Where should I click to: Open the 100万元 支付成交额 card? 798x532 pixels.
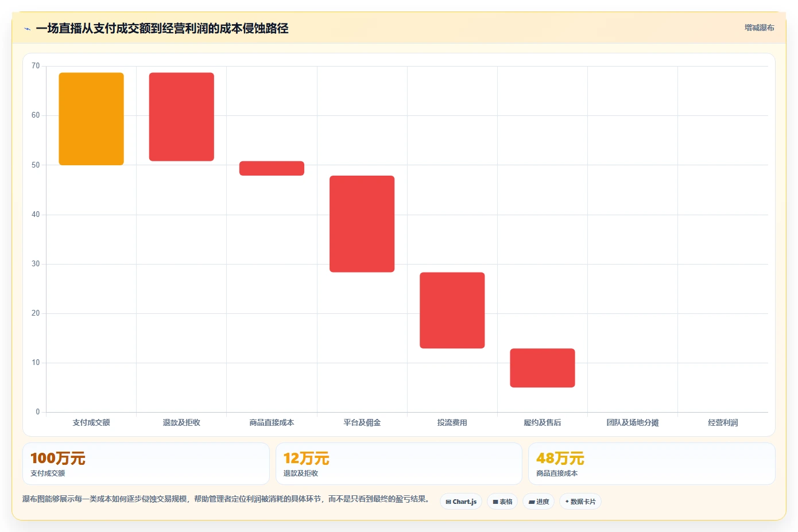146,464
